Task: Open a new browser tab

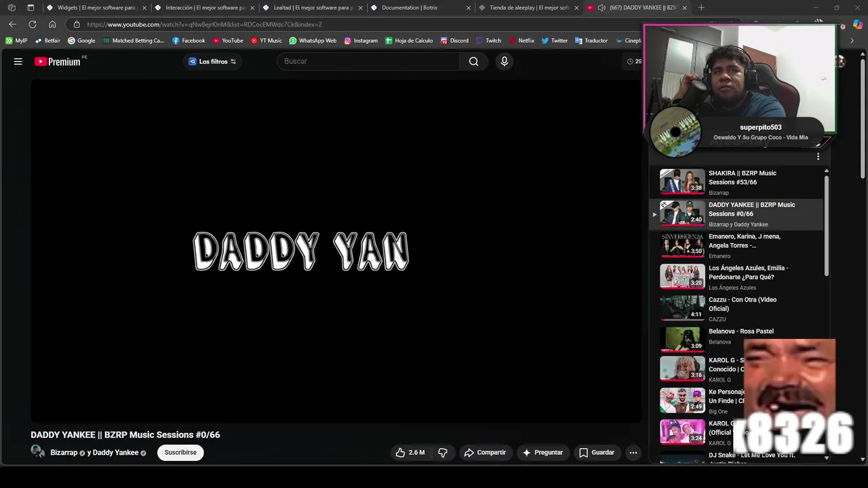Action: click(x=701, y=7)
